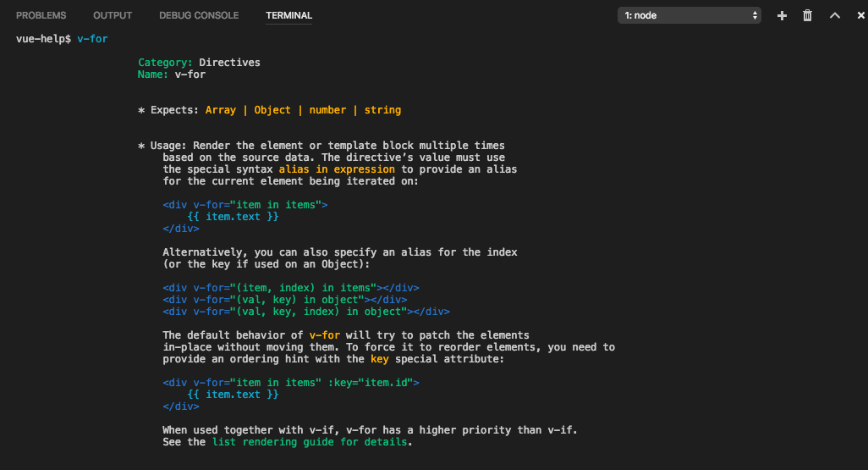Click the '(val, key, index) in object' code line
This screenshot has width=868, height=470.
(306, 312)
